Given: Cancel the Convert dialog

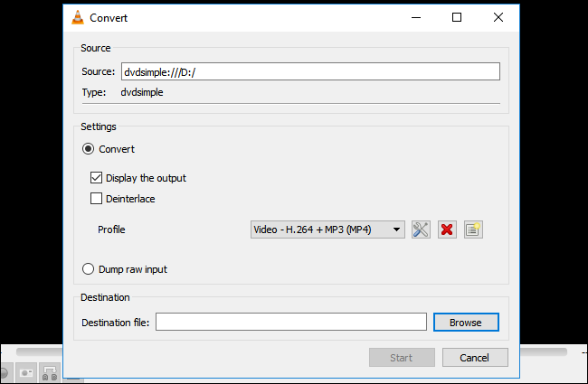Looking at the screenshot, I should coord(475,358).
